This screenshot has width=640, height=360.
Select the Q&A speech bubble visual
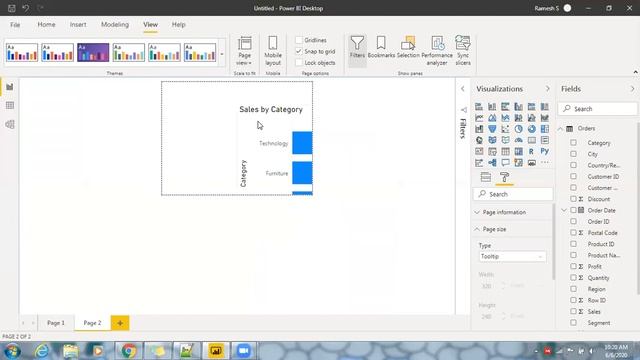505,163
